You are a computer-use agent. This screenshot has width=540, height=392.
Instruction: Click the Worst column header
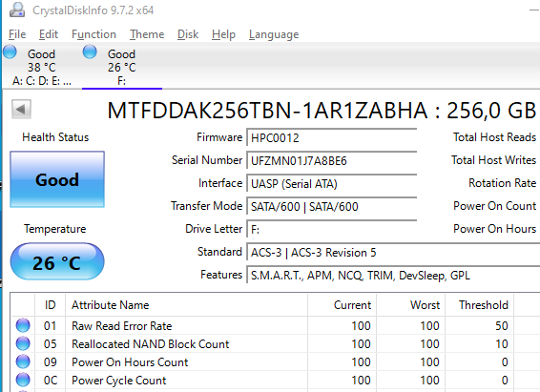411,305
